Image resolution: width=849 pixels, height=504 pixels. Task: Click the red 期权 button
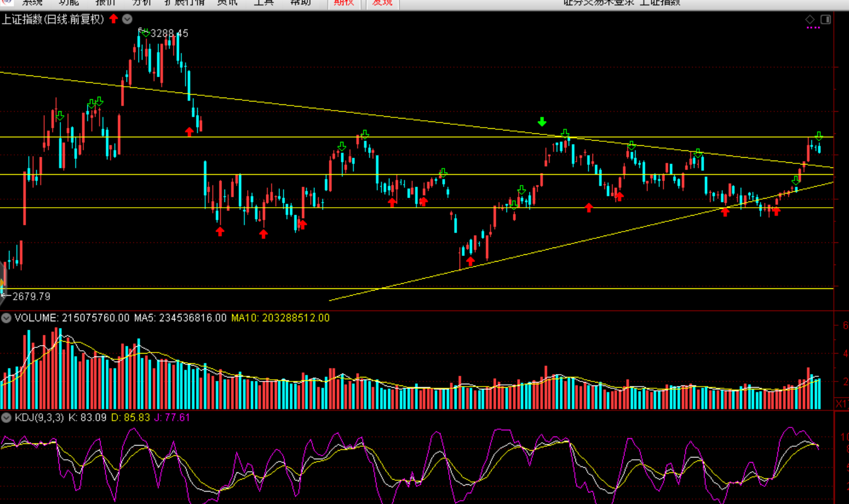tap(344, 3)
